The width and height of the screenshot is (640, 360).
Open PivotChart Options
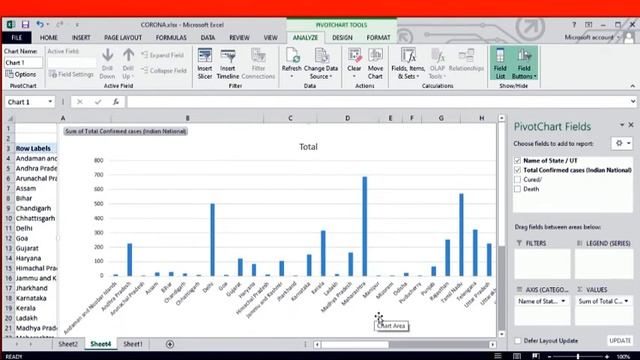coord(21,74)
